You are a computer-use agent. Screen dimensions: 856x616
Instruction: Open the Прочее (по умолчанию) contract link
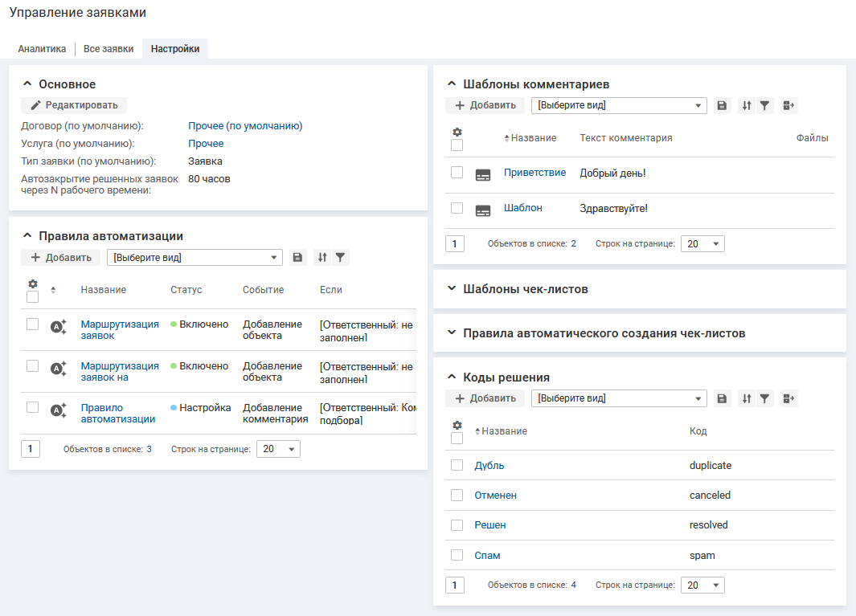click(245, 126)
